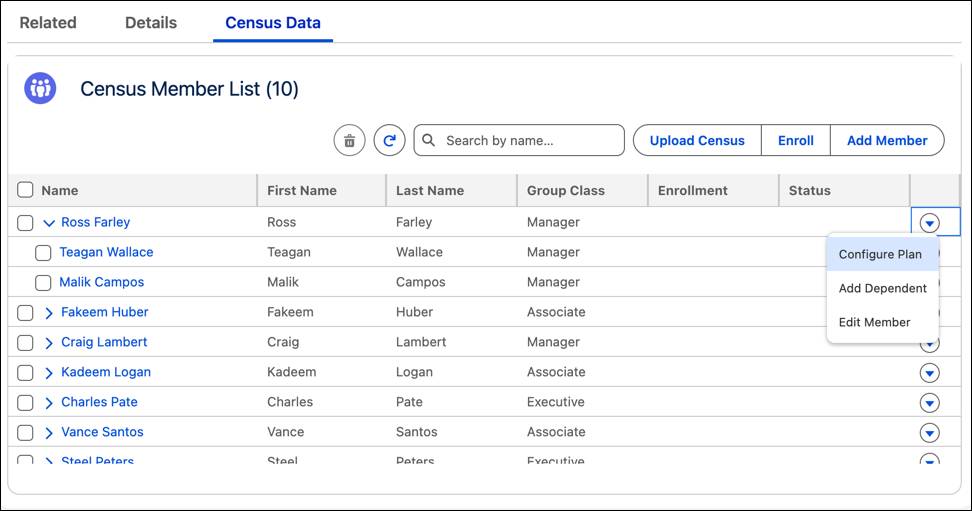The height and width of the screenshot is (511, 972).
Task: Click the Census Member List people icon
Action: [40, 88]
